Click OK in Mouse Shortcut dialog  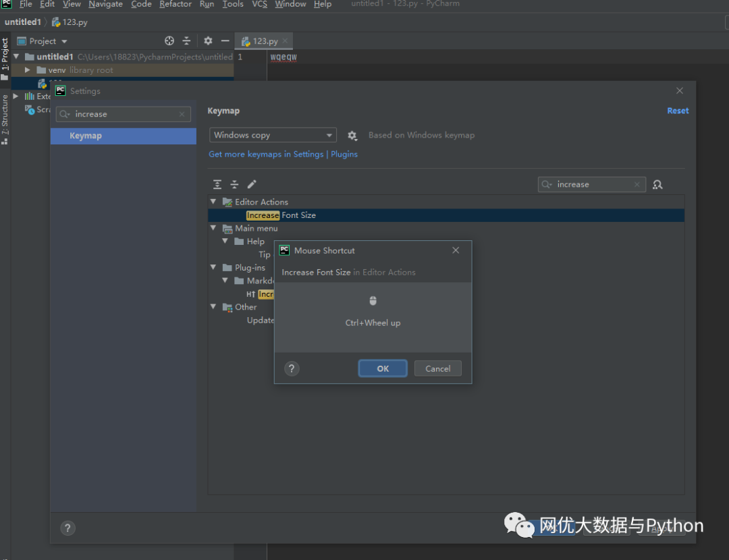(383, 368)
